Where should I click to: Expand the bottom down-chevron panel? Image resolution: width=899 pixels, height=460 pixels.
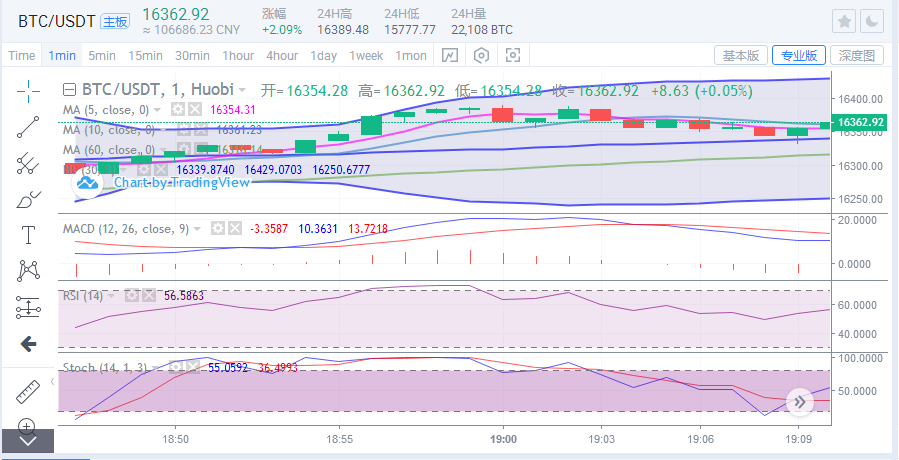click(x=28, y=440)
